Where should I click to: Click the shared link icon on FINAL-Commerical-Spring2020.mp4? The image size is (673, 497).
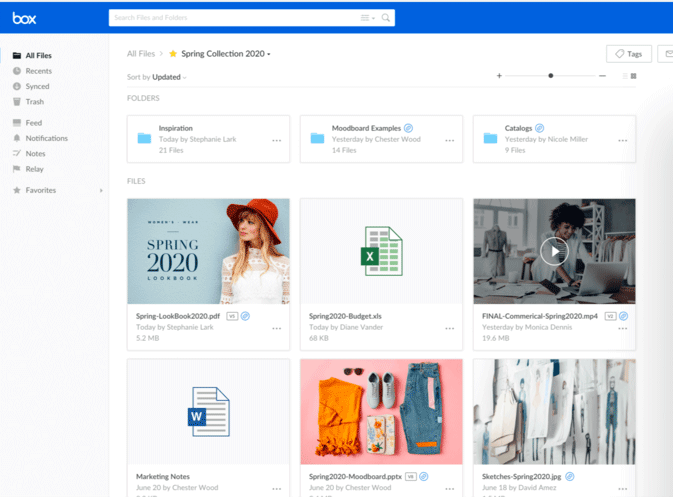tap(624, 316)
